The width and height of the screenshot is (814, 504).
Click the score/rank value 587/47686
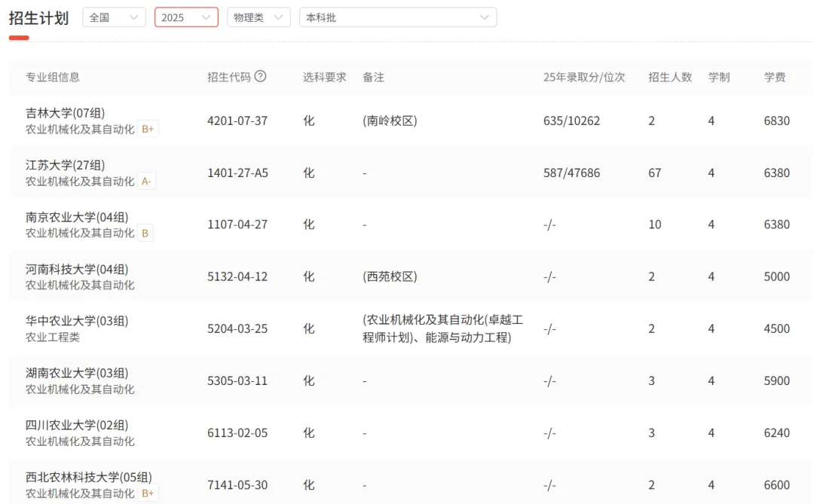[571, 173]
